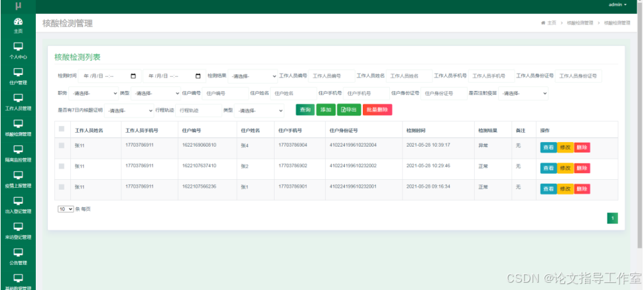644x290 pixels.
Task: Open 公告管理 monitor icon in sidebar
Action: click(18, 252)
